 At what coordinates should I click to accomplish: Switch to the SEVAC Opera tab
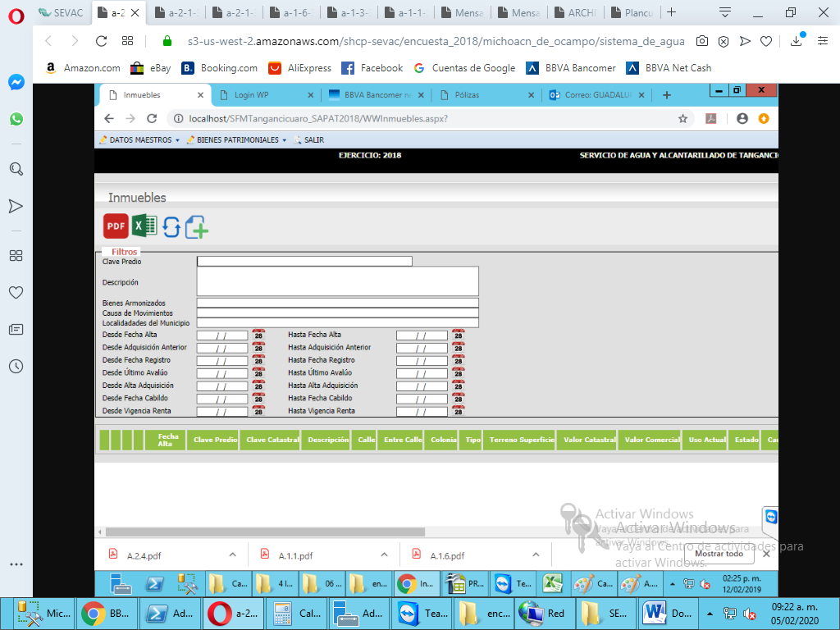(62, 13)
